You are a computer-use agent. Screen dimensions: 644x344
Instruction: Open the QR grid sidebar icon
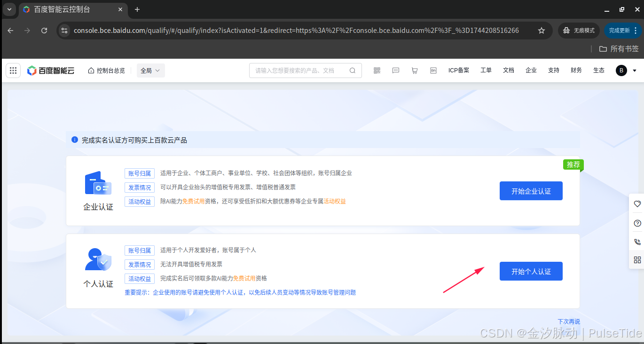[637, 260]
